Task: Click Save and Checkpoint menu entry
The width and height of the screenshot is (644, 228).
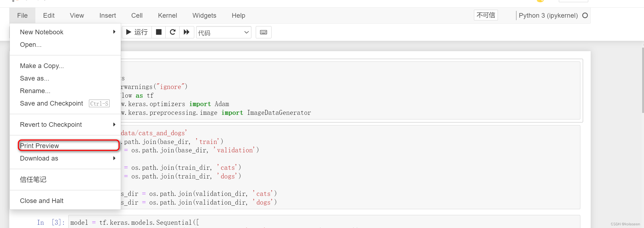Action: pos(65,103)
